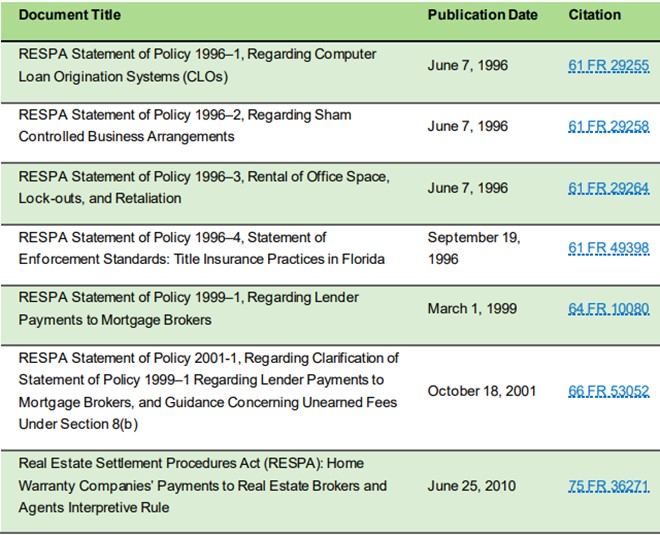Click the 1999–1 Lender Payments to Mortgage Brokers title
Viewport: 660px width, 535px height.
[x=188, y=308]
